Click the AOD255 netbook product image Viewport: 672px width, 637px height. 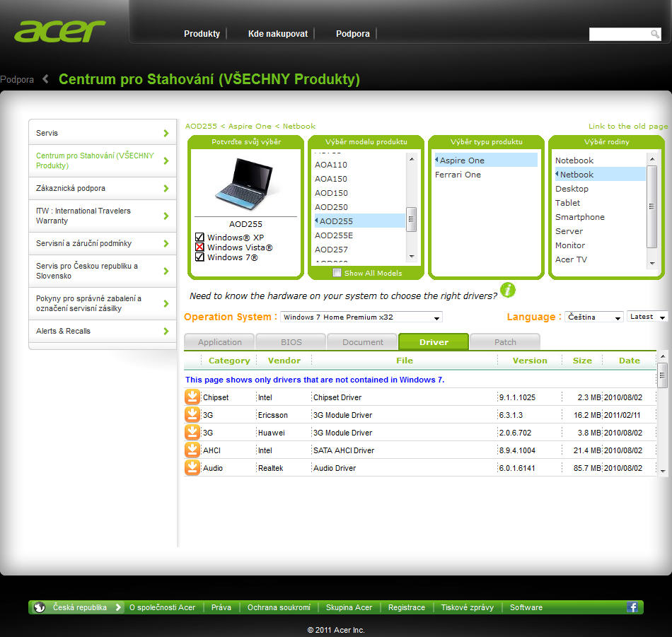(245, 185)
